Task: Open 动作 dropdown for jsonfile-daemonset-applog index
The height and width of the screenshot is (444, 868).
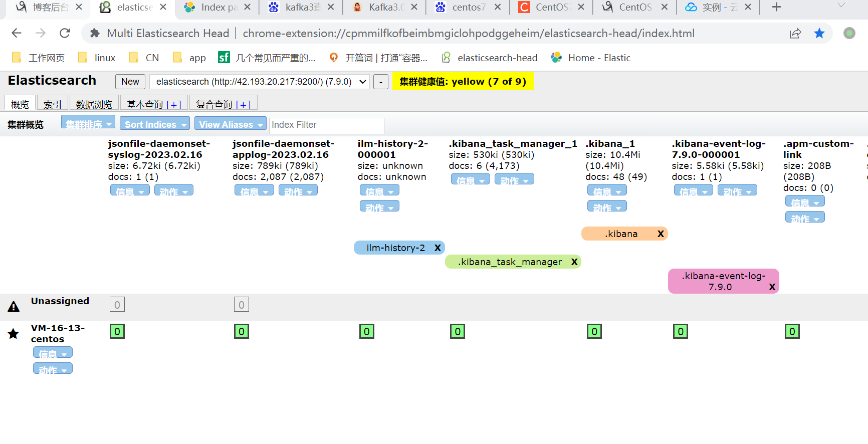Action: point(298,191)
